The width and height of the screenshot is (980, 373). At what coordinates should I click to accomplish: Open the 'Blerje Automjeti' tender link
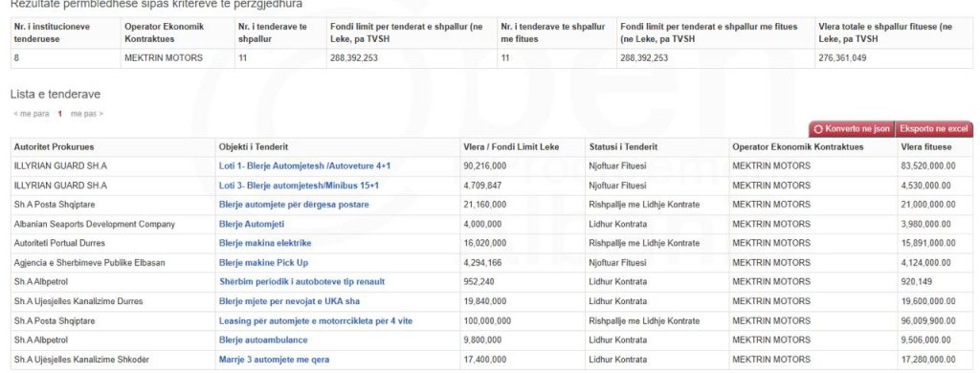tap(252, 225)
